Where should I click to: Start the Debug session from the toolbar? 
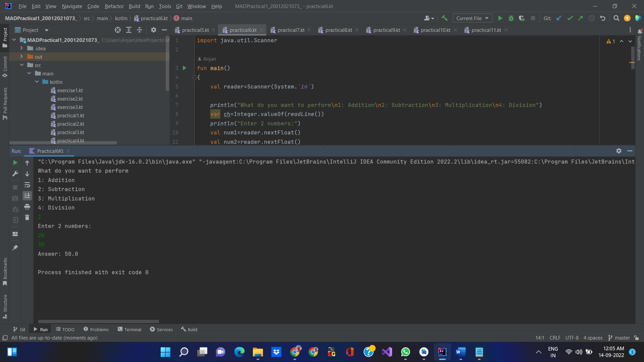pos(511,18)
